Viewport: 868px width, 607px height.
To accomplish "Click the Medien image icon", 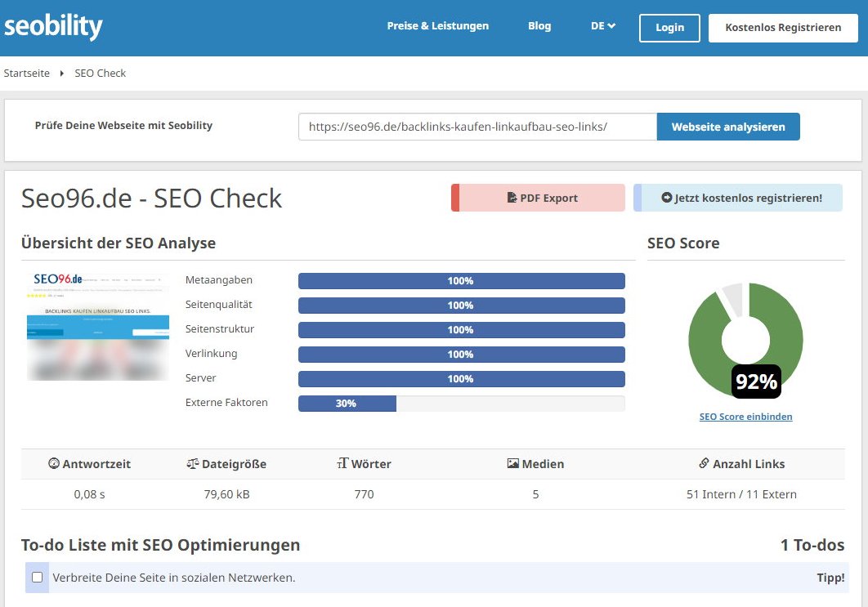I will tap(512, 463).
